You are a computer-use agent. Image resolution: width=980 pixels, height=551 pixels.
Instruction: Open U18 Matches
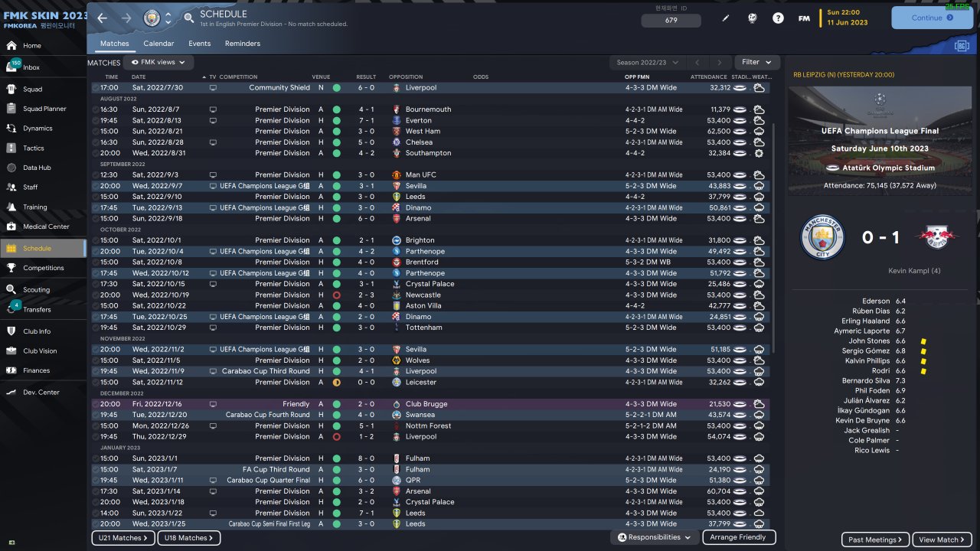click(190, 538)
